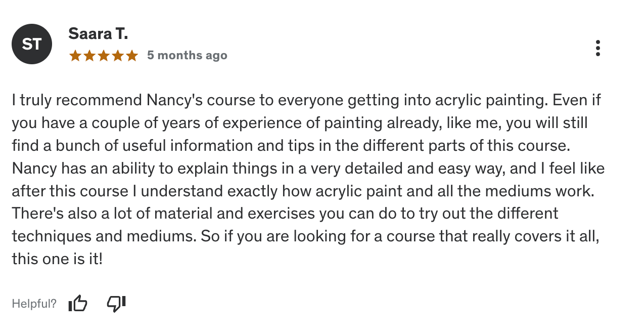Click the "5 months ago" timestamp
644x336 pixels.
pos(187,56)
